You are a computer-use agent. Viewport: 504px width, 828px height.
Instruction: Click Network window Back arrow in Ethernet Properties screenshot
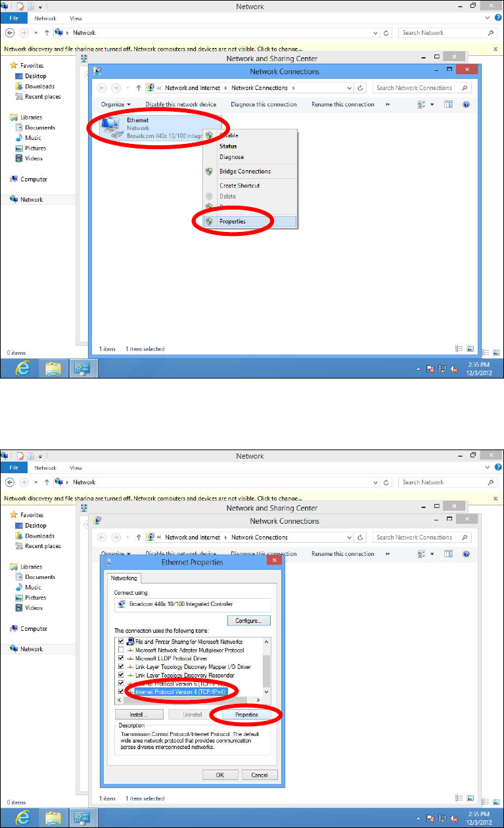(10, 482)
